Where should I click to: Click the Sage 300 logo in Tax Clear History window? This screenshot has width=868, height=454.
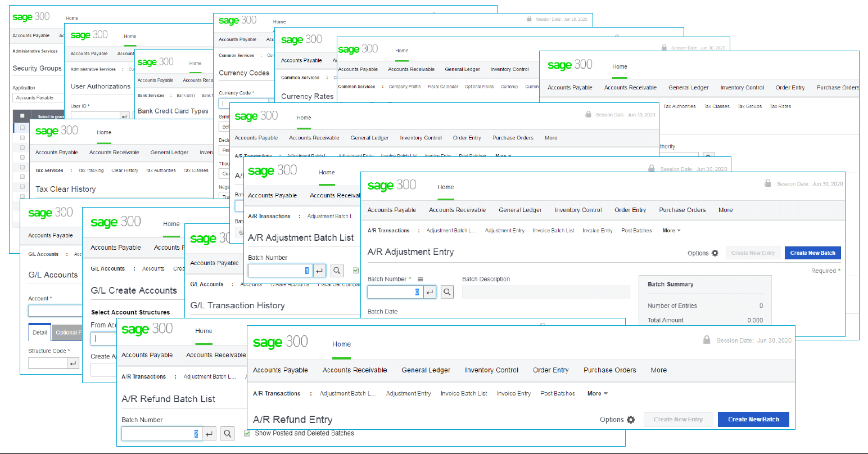click(56, 131)
